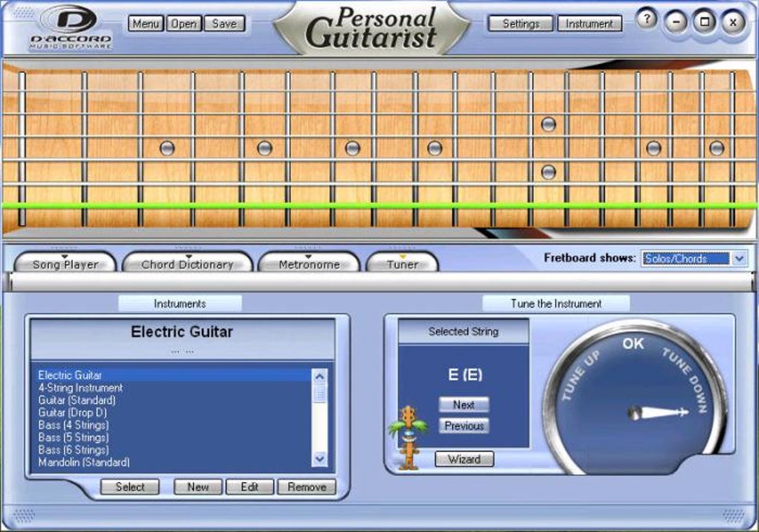Viewport: 759px width, 532px height.
Task: Click the instruments list scroll down arrow
Action: coord(319,458)
